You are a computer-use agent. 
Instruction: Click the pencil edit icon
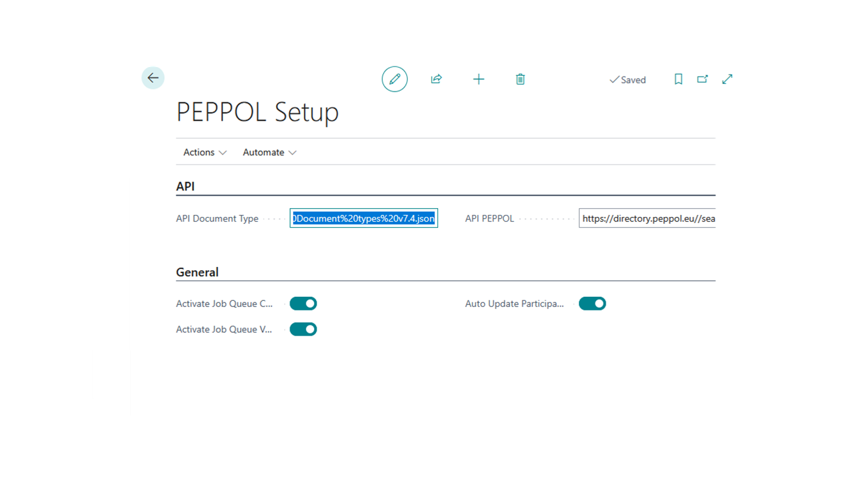tap(395, 79)
